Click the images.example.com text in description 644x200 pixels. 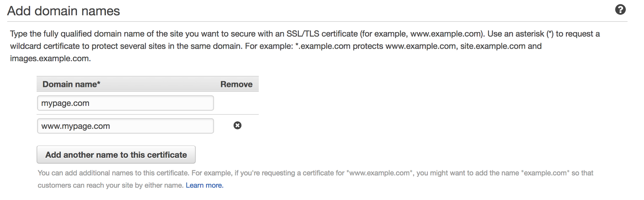tap(50, 58)
